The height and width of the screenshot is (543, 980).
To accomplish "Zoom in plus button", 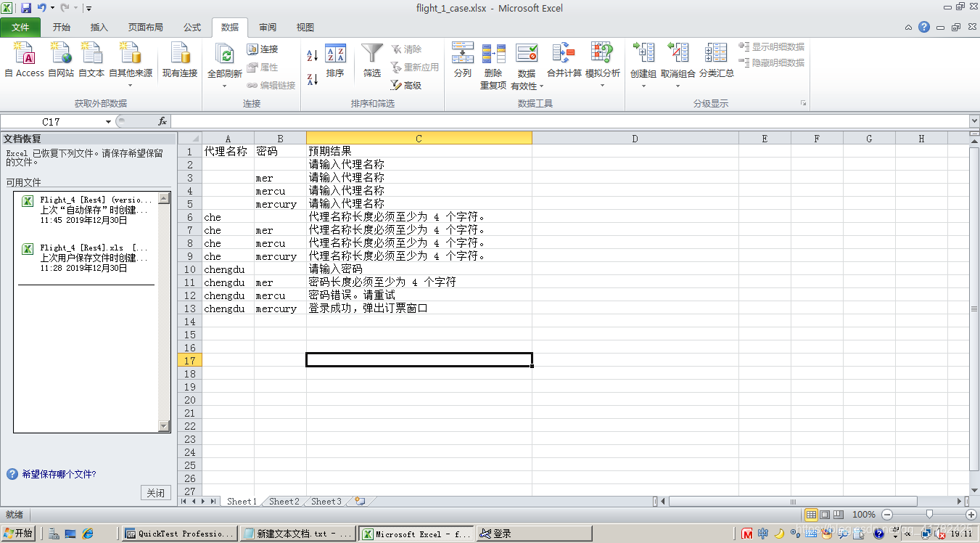I will tap(970, 515).
